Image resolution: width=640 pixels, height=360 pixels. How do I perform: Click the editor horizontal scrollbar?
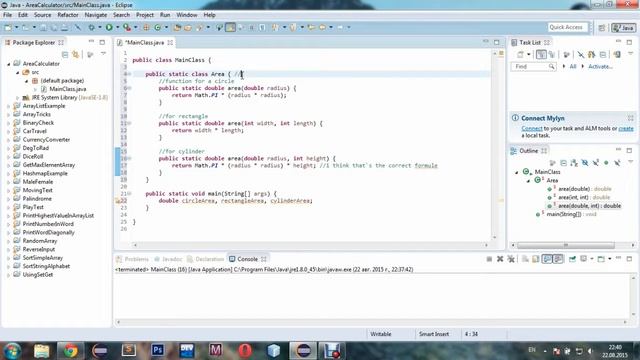pyautogui.click(x=310, y=245)
